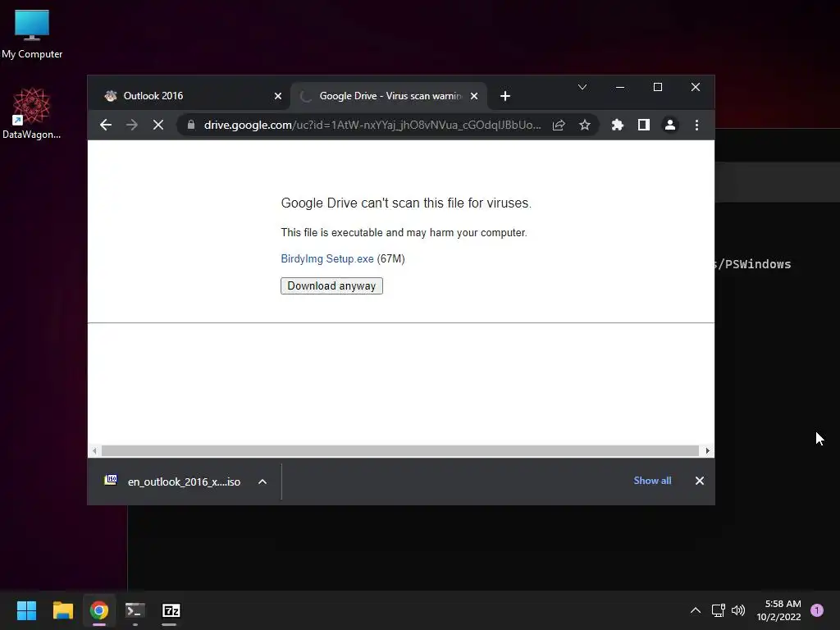This screenshot has height=630, width=840.
Task: Open the Extensions puzzle icon
Action: [x=617, y=125]
